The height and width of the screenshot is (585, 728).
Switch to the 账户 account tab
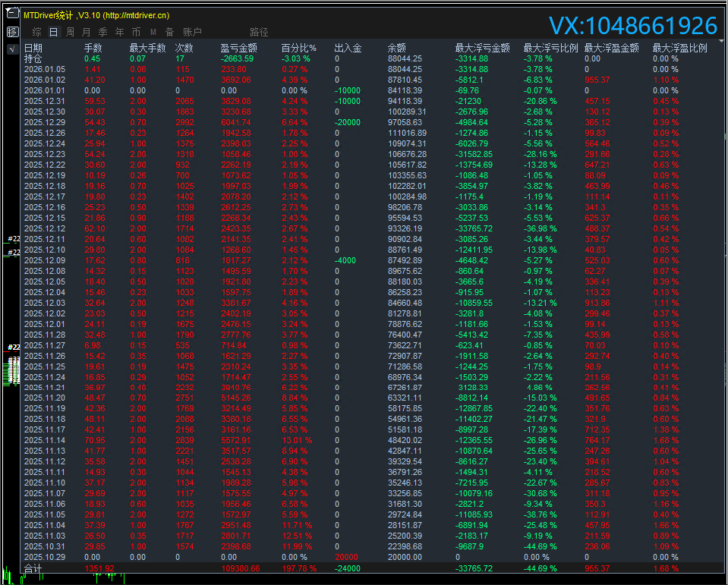click(192, 32)
